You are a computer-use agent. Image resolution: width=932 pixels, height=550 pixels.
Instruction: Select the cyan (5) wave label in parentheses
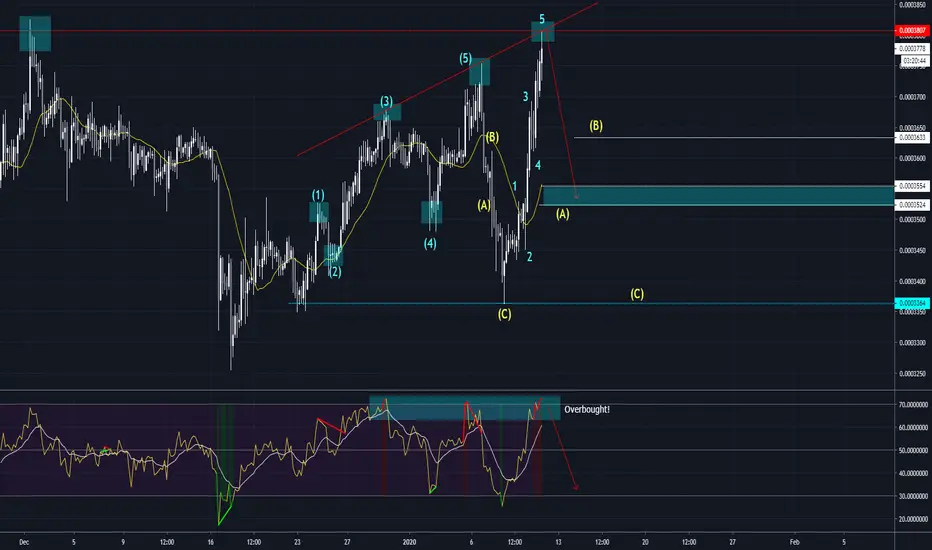[x=465, y=58]
